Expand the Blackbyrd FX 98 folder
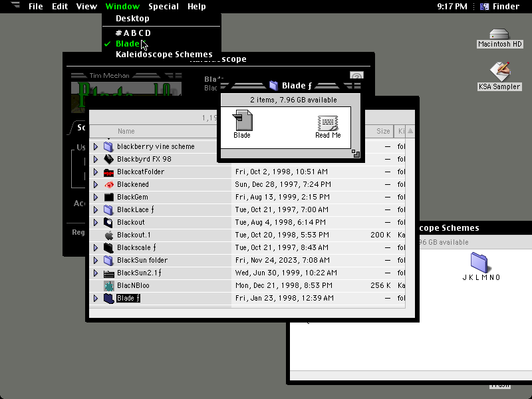The height and width of the screenshot is (399, 532). click(x=96, y=159)
